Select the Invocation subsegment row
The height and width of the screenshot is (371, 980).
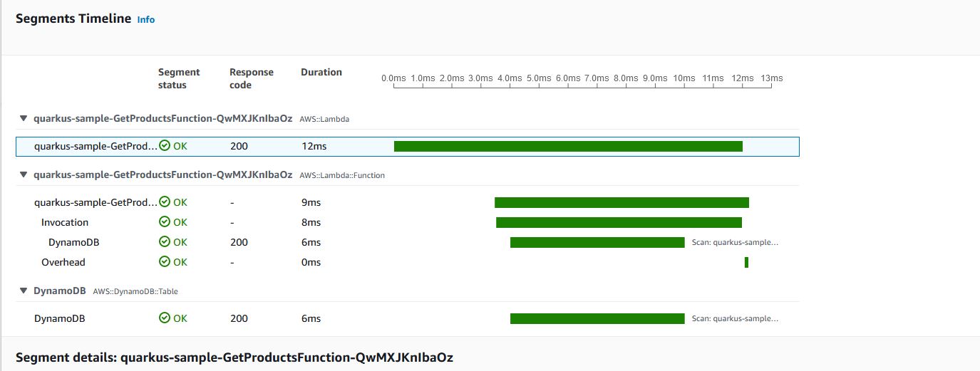point(65,222)
